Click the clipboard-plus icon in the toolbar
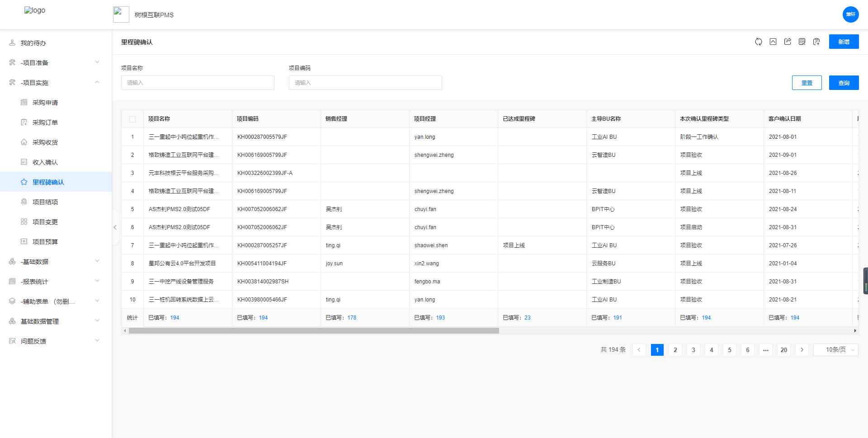The width and height of the screenshot is (868, 438). pos(816,42)
